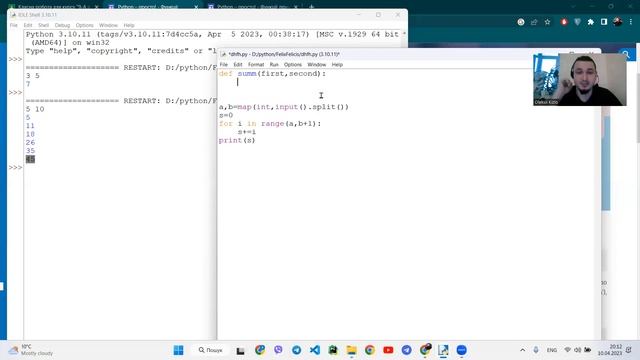Open Help menu in IDLE Shell window
The height and width of the screenshot is (360, 640).
point(129,25)
